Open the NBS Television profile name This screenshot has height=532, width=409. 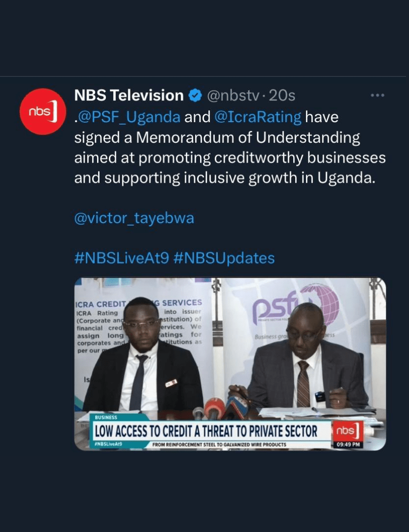pyautogui.click(x=129, y=96)
